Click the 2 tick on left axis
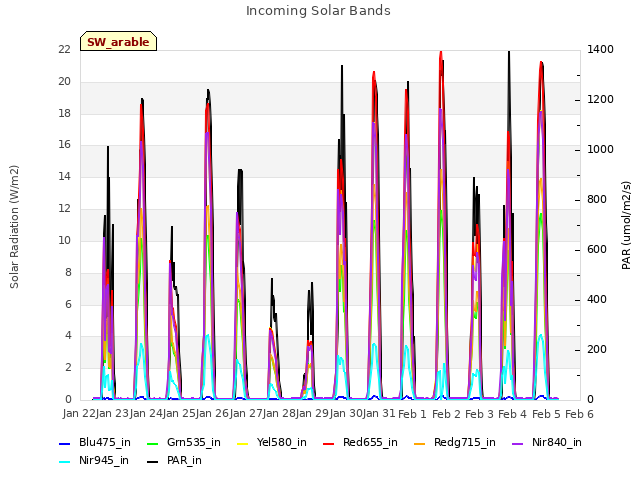Viewport: 640px width, 480px height. pyautogui.click(x=68, y=367)
